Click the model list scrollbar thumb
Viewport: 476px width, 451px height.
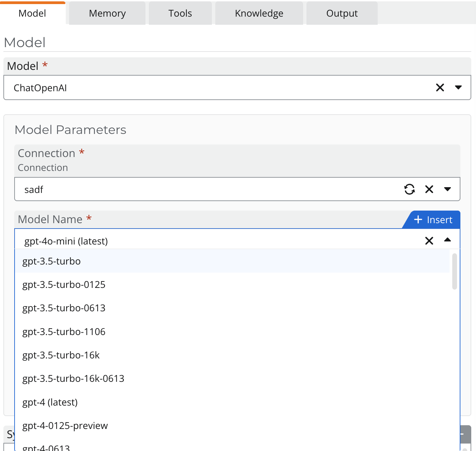tap(454, 272)
